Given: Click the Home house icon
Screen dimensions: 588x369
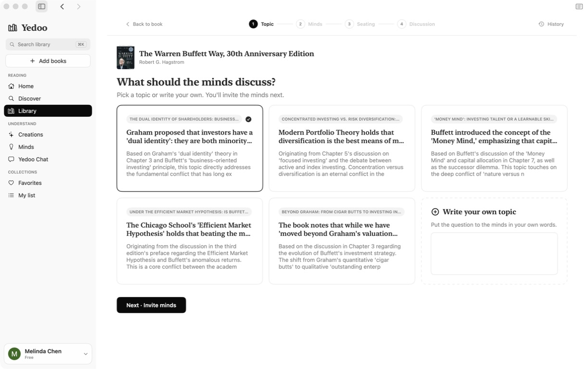Looking at the screenshot, I should coord(12,86).
